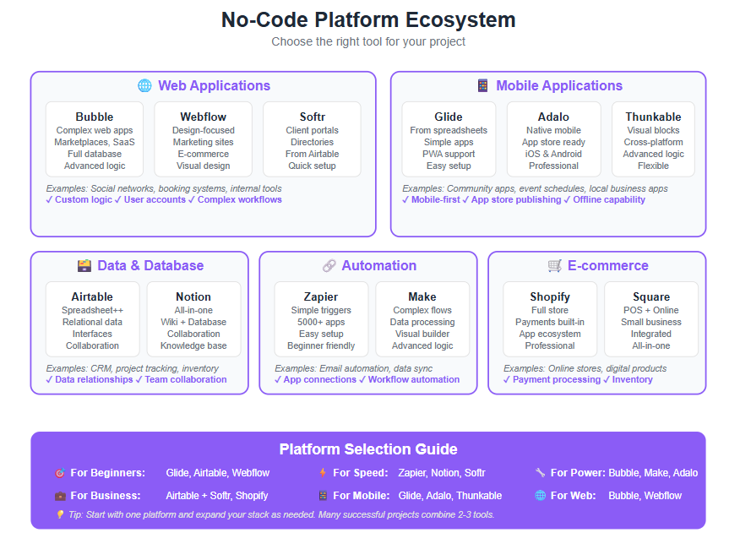Select the Bubble platform card
The width and height of the screenshot is (740, 560).
95,139
